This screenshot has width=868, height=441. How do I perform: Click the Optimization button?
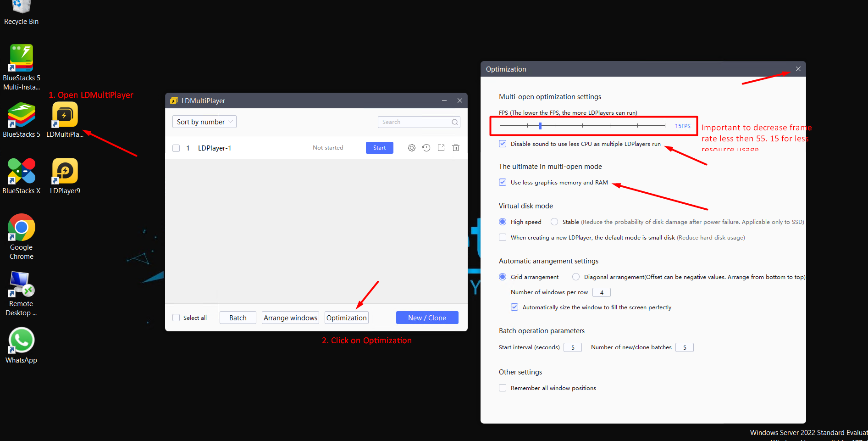(x=347, y=318)
